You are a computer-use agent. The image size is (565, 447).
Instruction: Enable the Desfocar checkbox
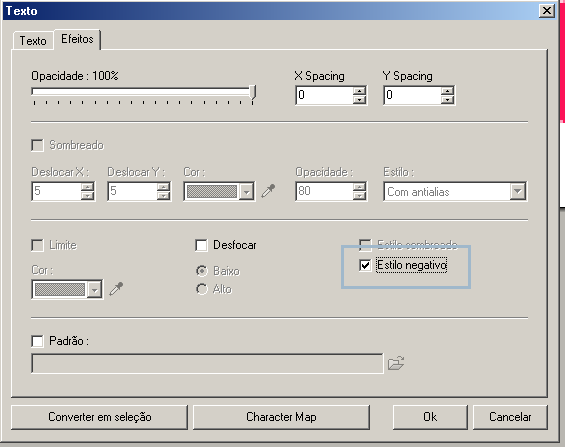tap(201, 245)
